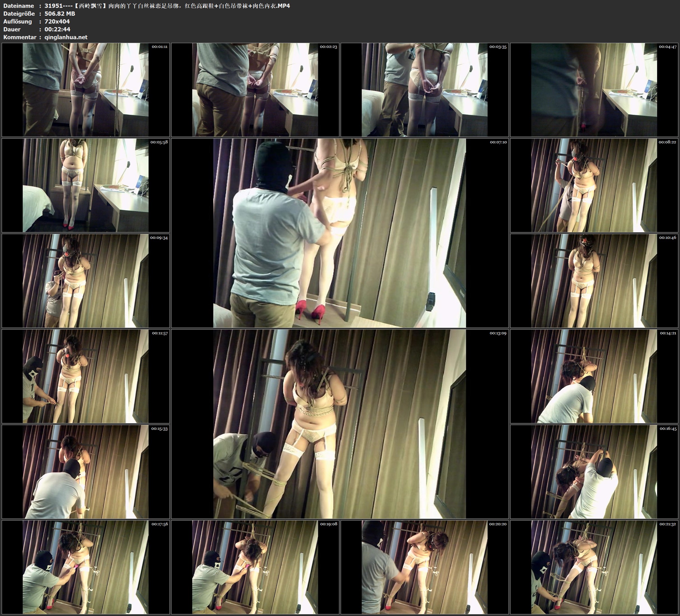This screenshot has height=616, width=680.
Task: Select the thumbnail marked 00:16:45
Action: click(x=594, y=472)
